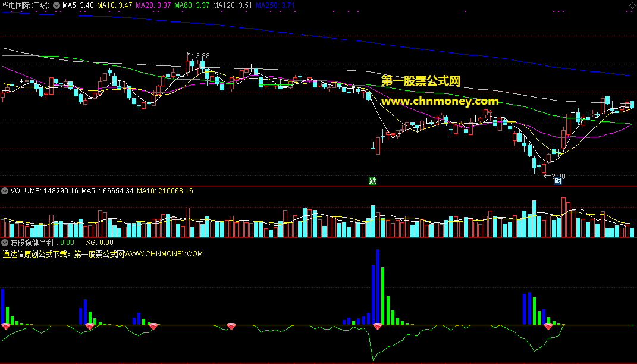This screenshot has height=364, width=637.
Task: Click the MA5: 3.48 price label
Action: coord(78,6)
